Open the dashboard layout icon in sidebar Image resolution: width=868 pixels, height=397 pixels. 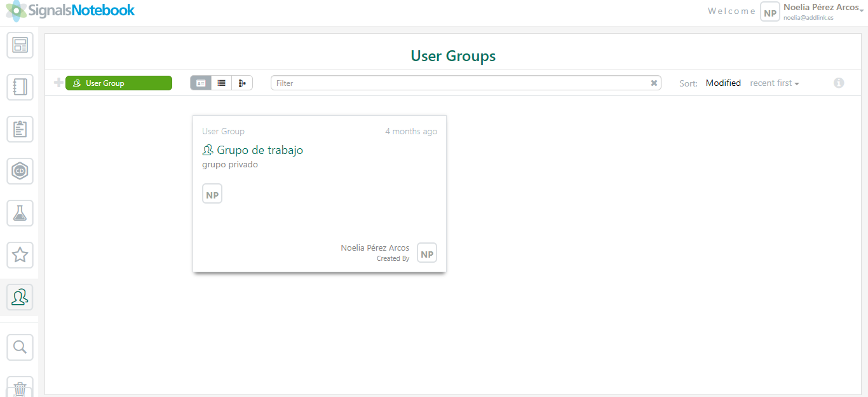point(20,45)
